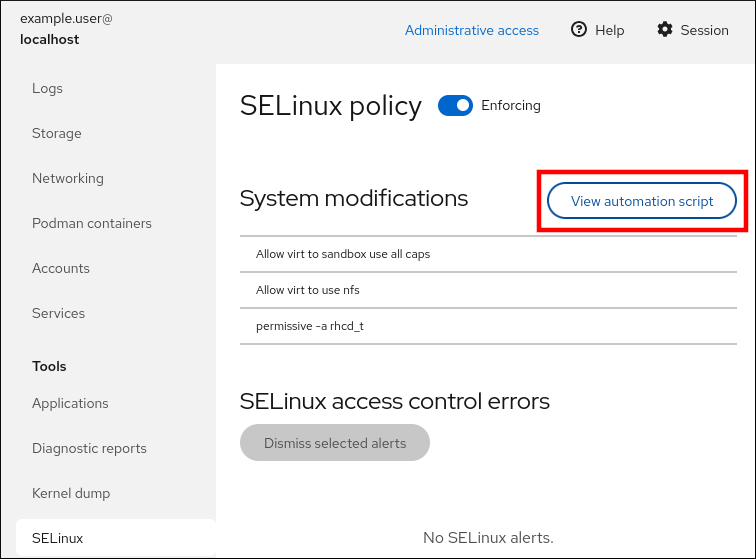
Task: Open Podman containers page
Action: [x=91, y=223]
